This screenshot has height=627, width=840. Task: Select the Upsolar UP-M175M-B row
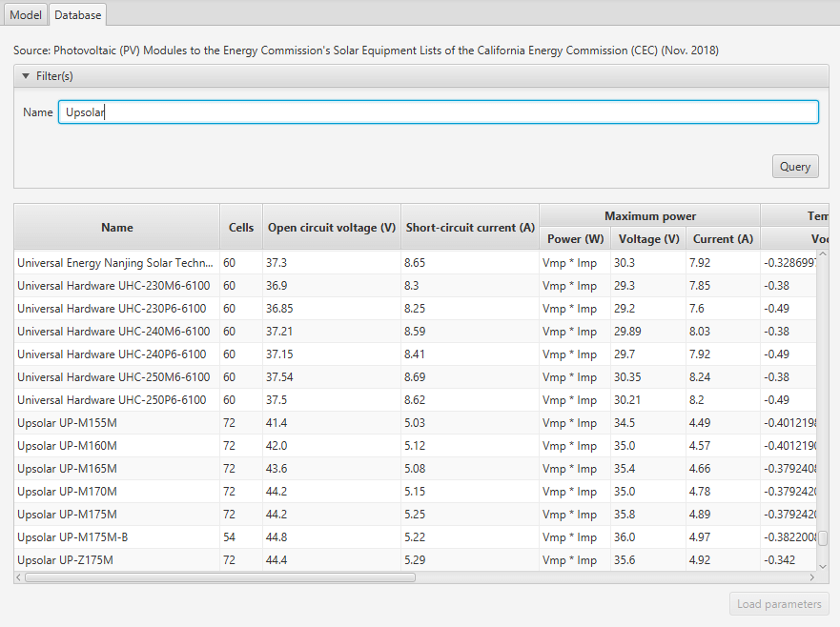point(415,537)
